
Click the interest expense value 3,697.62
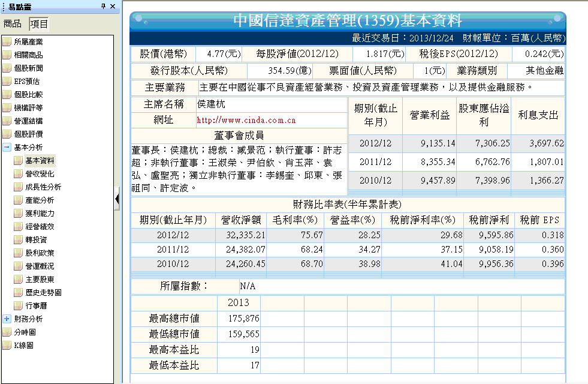point(547,143)
